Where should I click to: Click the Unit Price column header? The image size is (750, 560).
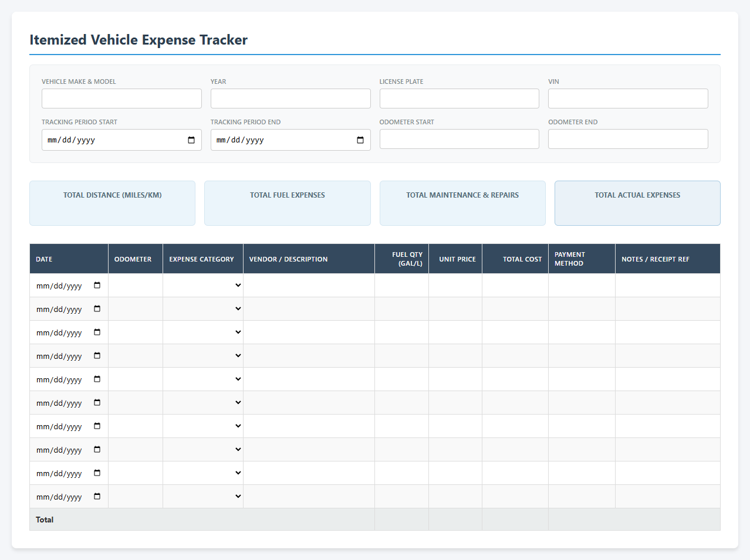click(x=455, y=259)
